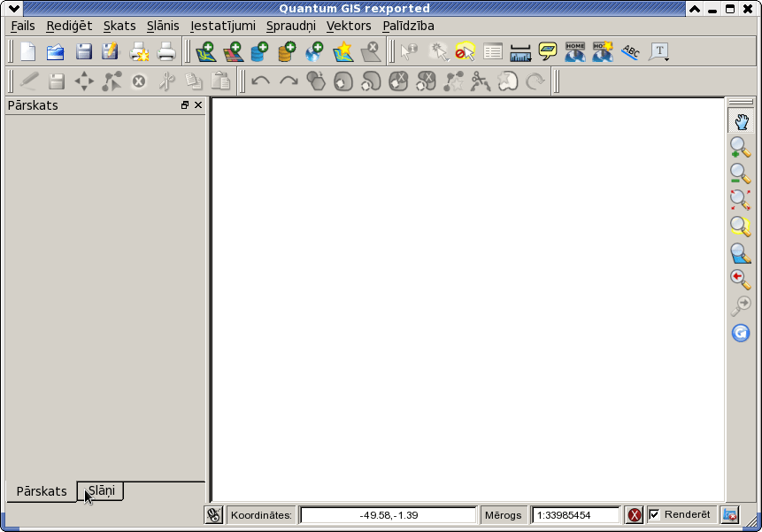
Task: Add WMS layer globe icon
Action: [x=314, y=51]
